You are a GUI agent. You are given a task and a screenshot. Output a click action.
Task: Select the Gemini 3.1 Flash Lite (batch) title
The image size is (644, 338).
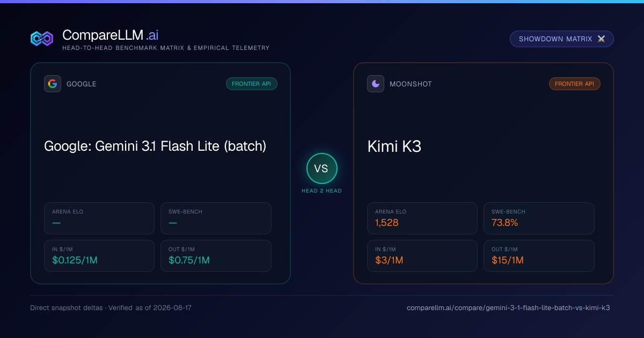click(155, 146)
